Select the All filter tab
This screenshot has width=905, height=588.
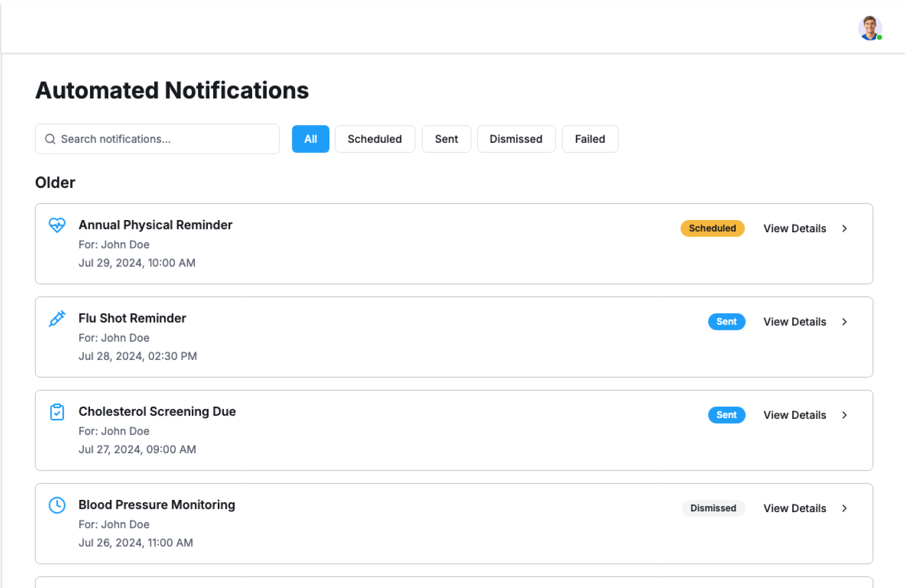click(x=310, y=139)
